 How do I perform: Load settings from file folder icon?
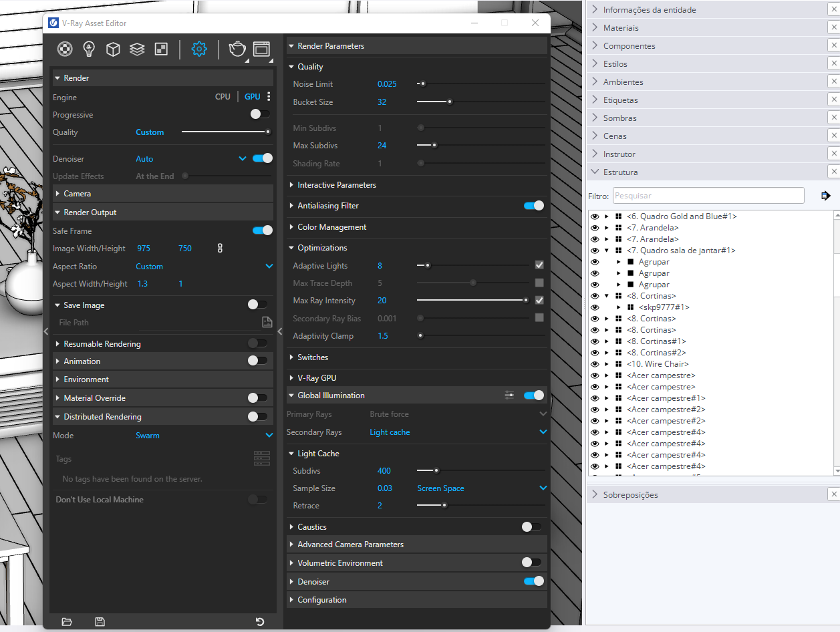click(67, 622)
